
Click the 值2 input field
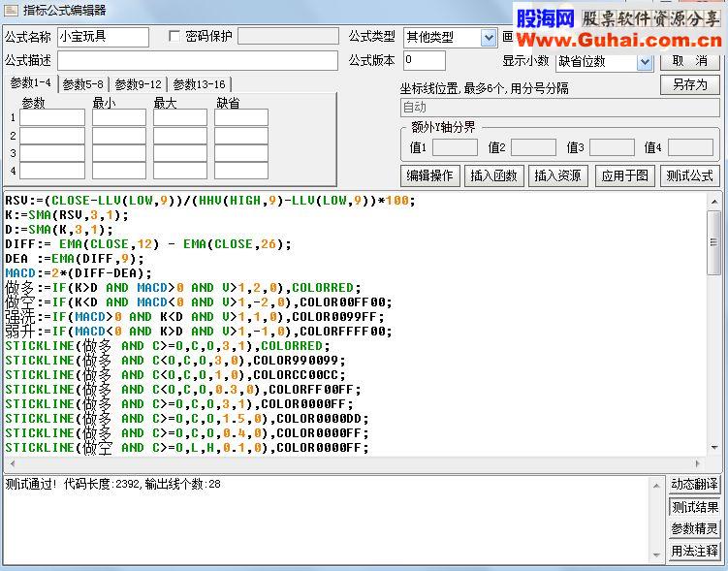[x=533, y=147]
